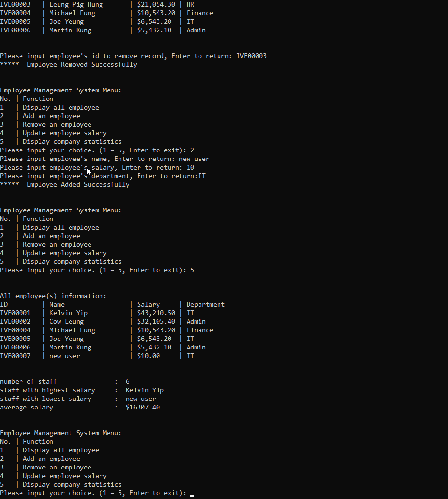Click the blinking cursor at the last prompt
448x499 pixels.
(192, 494)
